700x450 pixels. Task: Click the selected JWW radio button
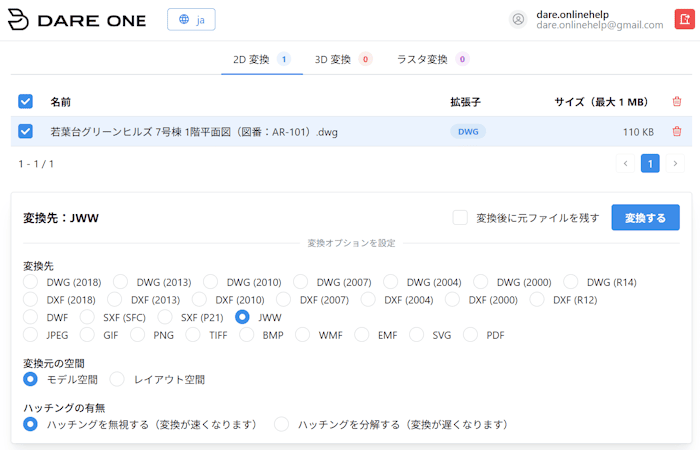pos(242,317)
